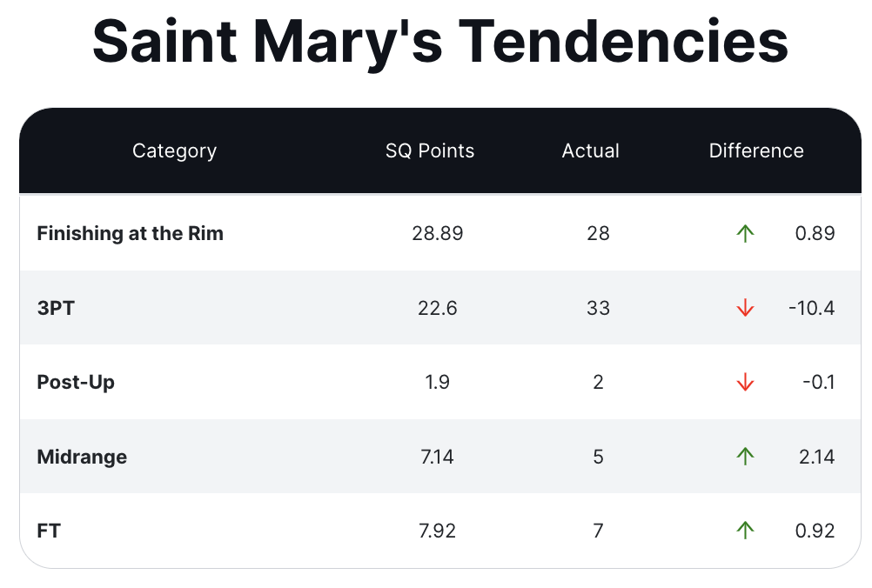Click the 0.92 FT Difference value
The height and width of the screenshot is (588, 872).
815,531
